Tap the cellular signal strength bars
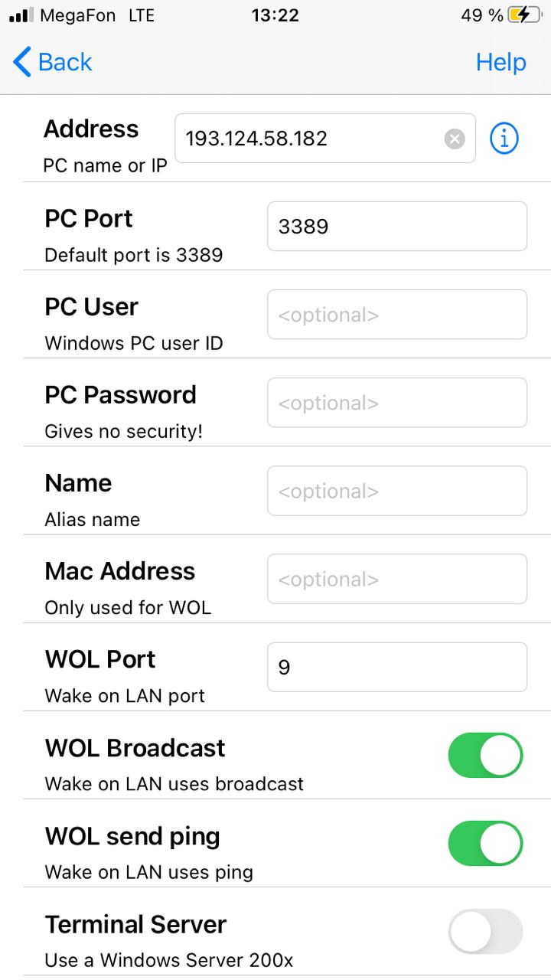 [x=21, y=15]
